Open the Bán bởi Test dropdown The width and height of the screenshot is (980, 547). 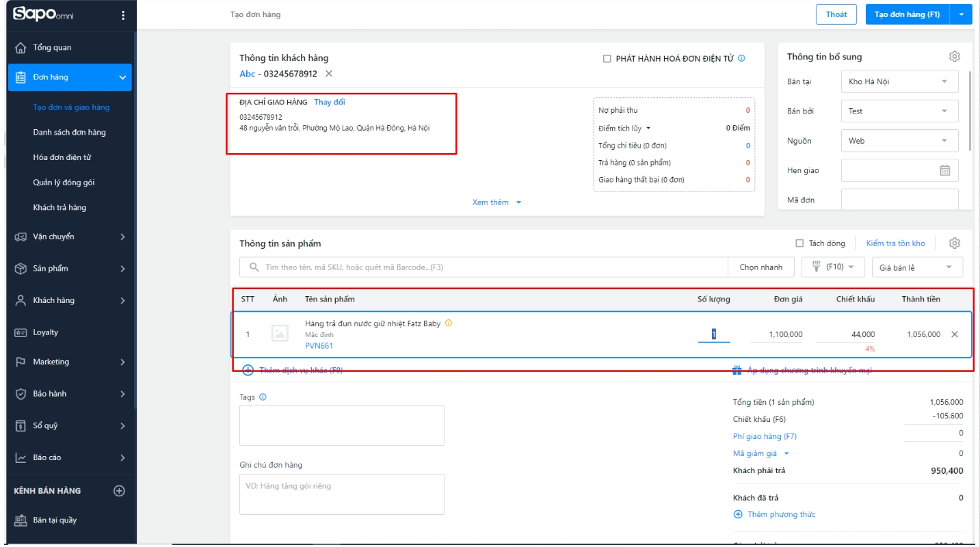[899, 111]
